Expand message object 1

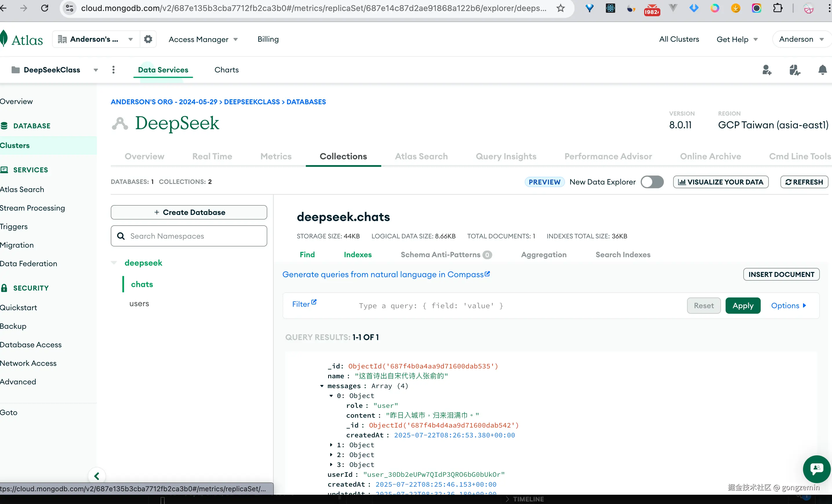click(x=331, y=445)
